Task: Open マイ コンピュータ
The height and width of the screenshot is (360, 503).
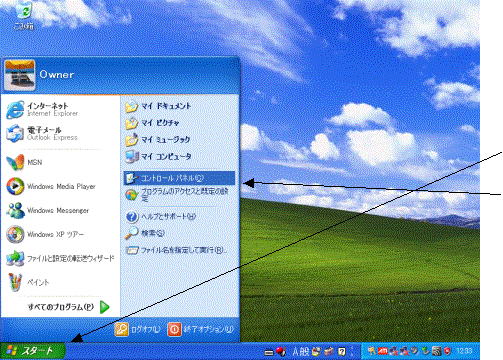Action: (x=159, y=156)
